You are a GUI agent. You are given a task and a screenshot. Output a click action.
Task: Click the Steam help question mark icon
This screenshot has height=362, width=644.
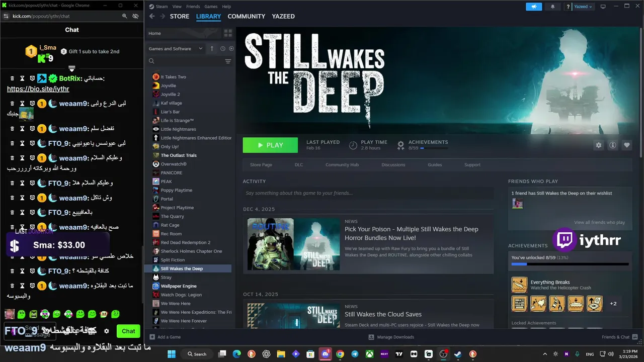[x=568, y=7]
